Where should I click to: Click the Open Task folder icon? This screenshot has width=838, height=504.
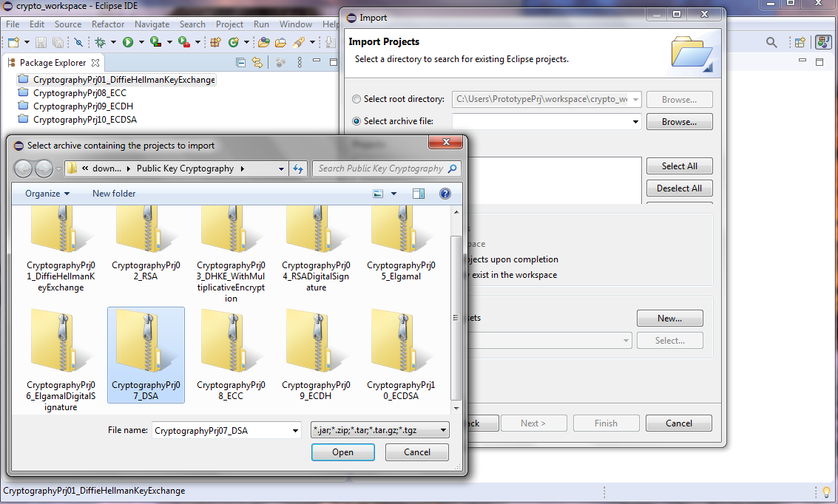(280, 42)
